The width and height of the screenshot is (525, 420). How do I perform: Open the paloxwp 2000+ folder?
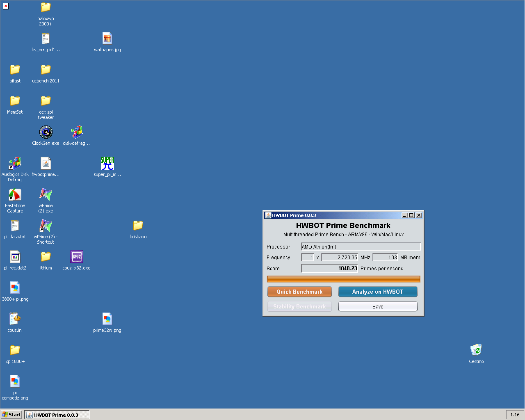46,8
